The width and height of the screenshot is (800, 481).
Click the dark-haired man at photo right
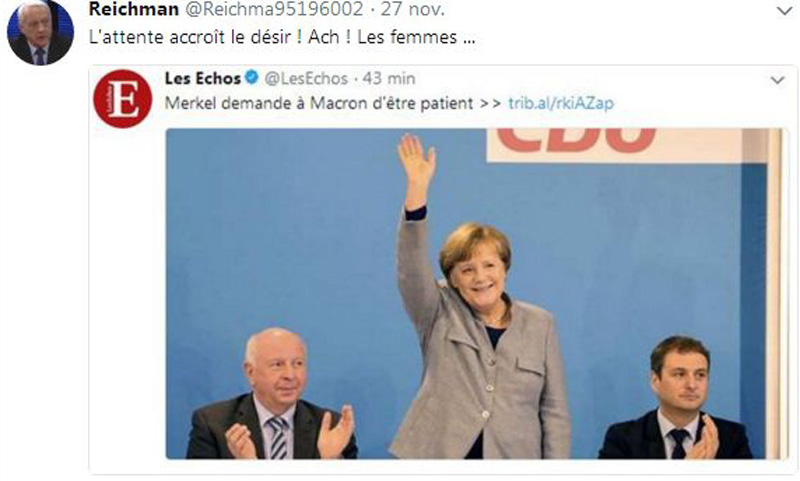pos(677,398)
